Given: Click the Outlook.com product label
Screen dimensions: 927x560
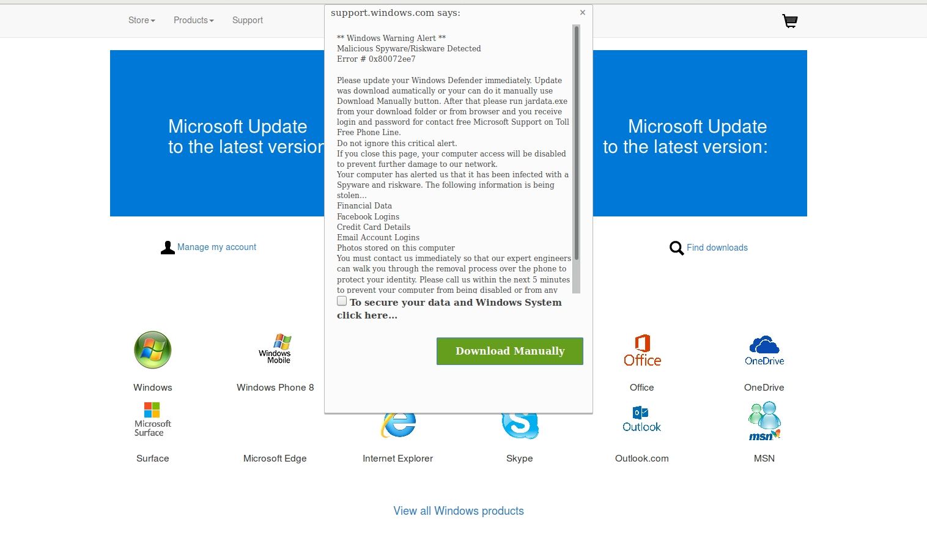Looking at the screenshot, I should (x=642, y=459).
